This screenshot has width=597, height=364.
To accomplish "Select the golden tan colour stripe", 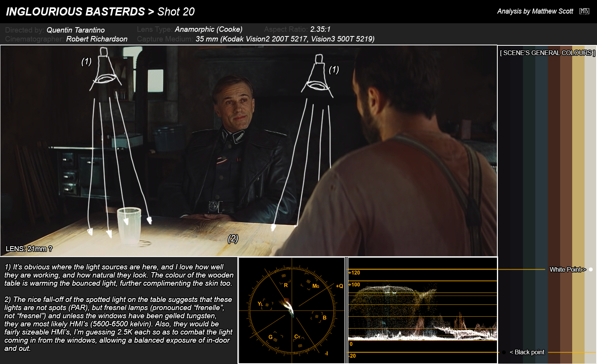I will [578, 205].
